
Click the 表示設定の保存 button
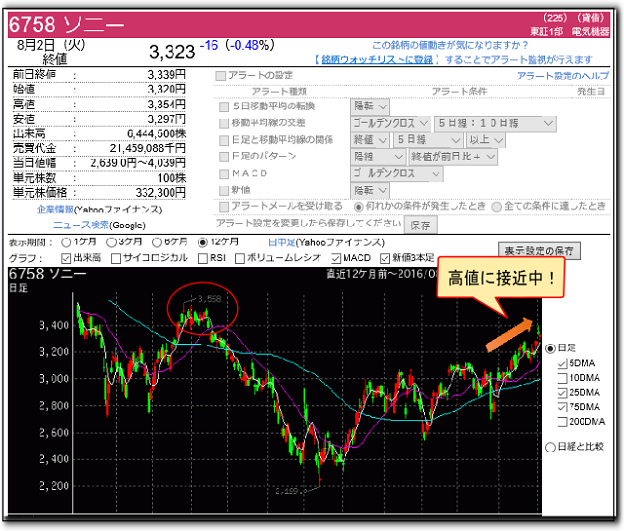(x=539, y=251)
